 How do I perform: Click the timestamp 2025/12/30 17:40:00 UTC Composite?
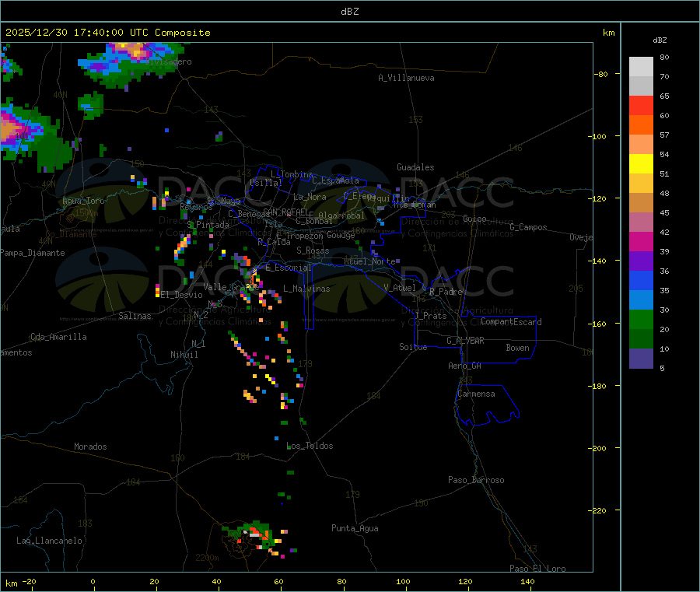coord(107,33)
